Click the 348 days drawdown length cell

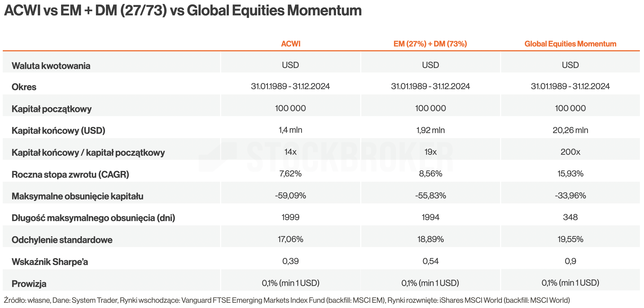(570, 217)
